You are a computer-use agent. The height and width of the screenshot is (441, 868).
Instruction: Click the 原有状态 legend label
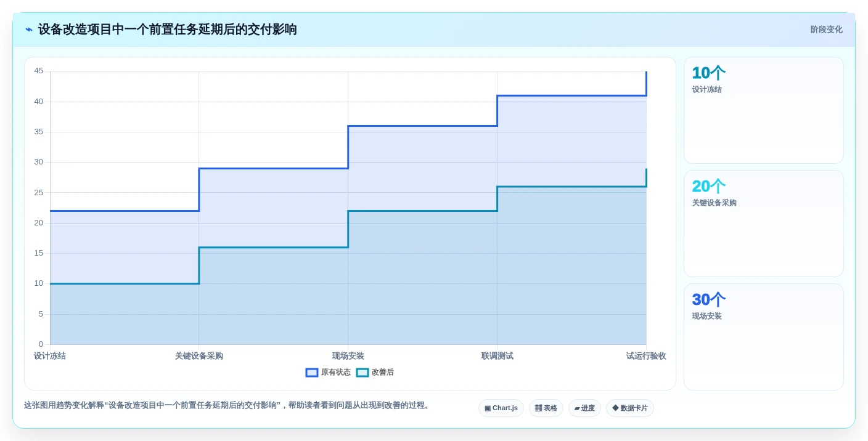(336, 373)
